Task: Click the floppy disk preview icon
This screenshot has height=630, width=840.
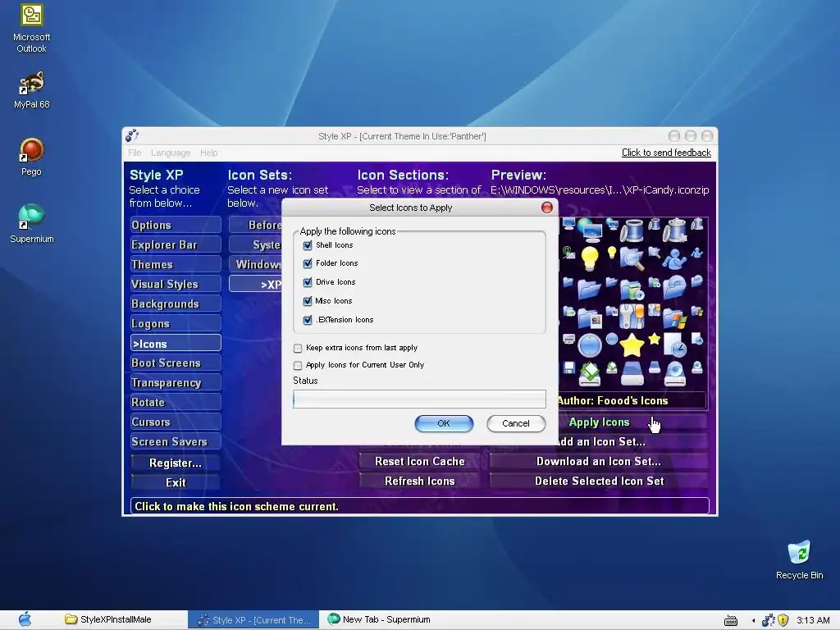Action: (x=569, y=367)
